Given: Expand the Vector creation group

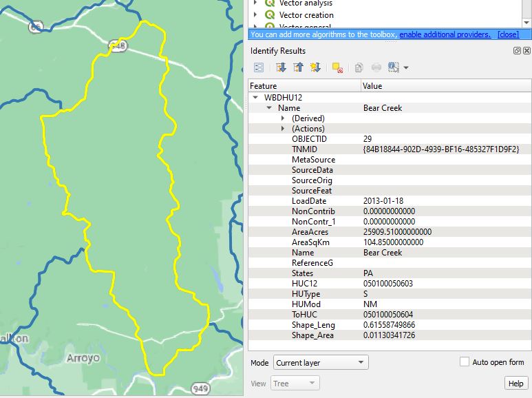Looking at the screenshot, I should [x=255, y=15].
